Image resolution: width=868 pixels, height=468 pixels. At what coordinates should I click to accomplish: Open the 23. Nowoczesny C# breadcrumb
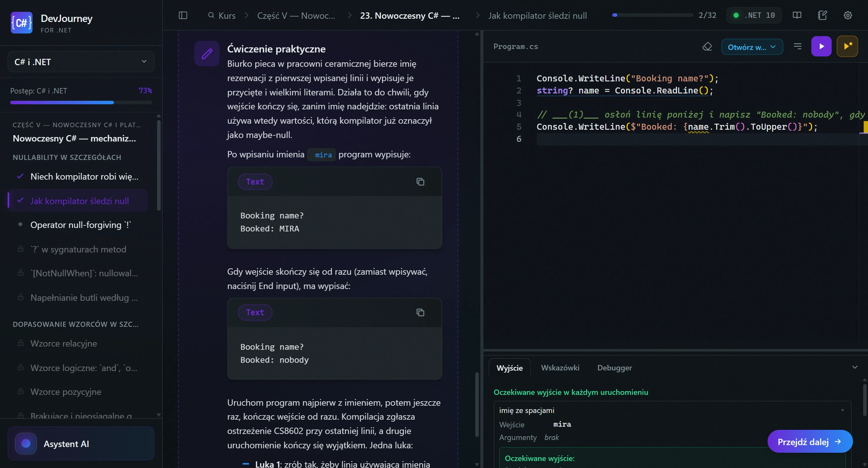[x=410, y=16]
